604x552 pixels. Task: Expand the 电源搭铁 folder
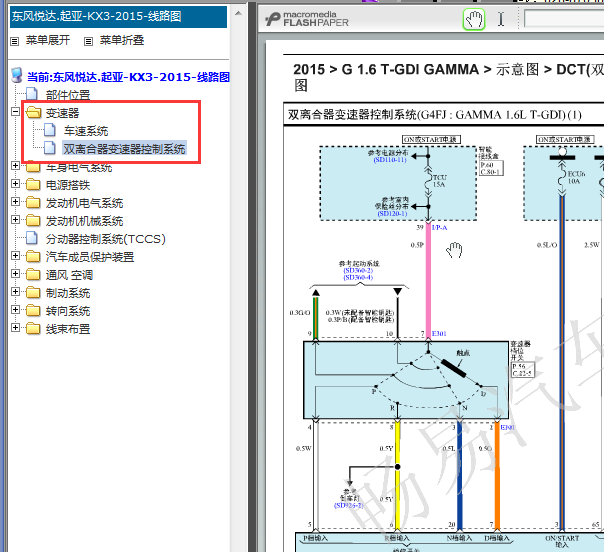click(x=15, y=183)
